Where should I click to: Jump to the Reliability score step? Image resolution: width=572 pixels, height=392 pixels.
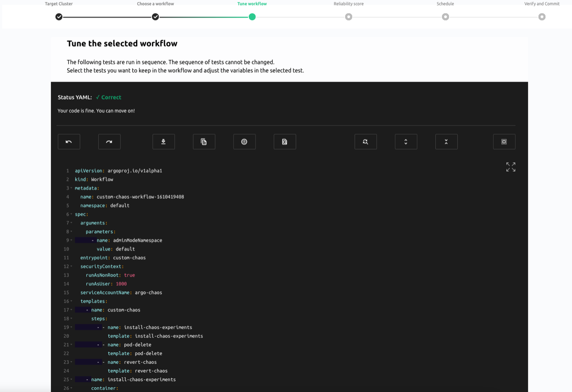pyautogui.click(x=349, y=17)
